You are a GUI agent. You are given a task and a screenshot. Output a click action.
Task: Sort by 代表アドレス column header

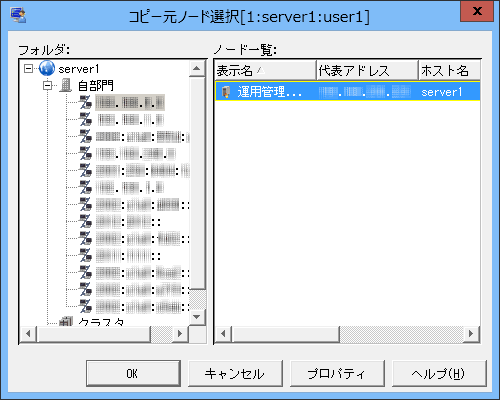367,70
